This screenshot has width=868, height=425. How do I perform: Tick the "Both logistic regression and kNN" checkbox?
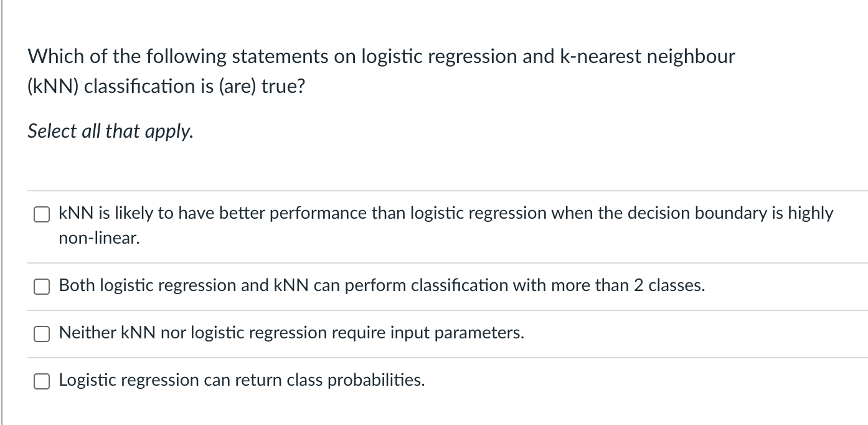[42, 287]
